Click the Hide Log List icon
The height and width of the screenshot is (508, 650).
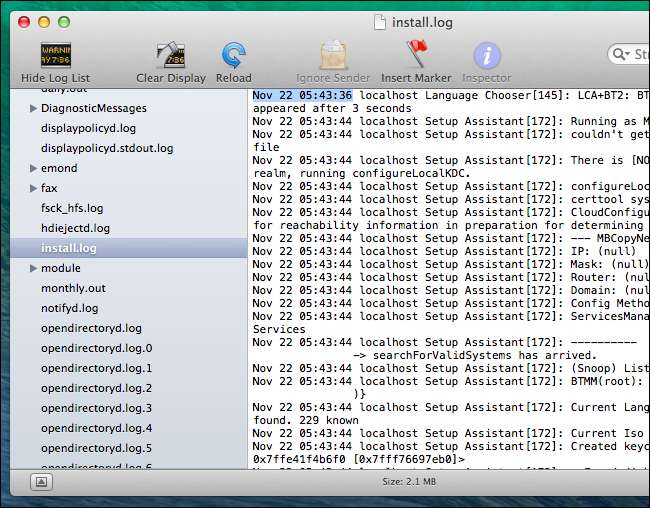click(x=55, y=56)
